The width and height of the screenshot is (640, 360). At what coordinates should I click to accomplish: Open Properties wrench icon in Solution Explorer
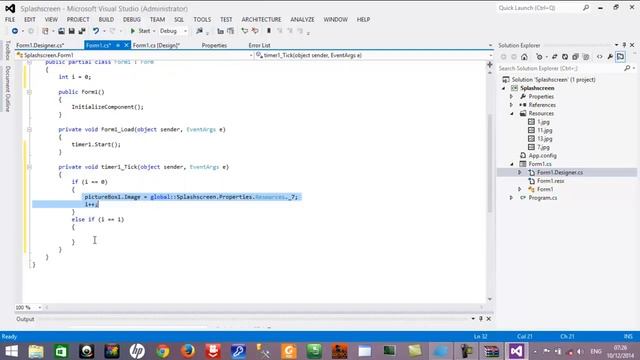pos(610,57)
